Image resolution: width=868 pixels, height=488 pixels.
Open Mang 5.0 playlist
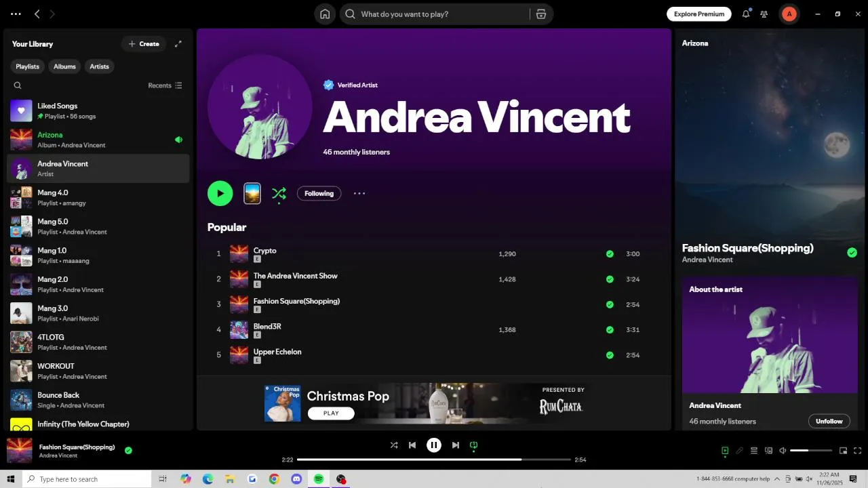coord(98,226)
